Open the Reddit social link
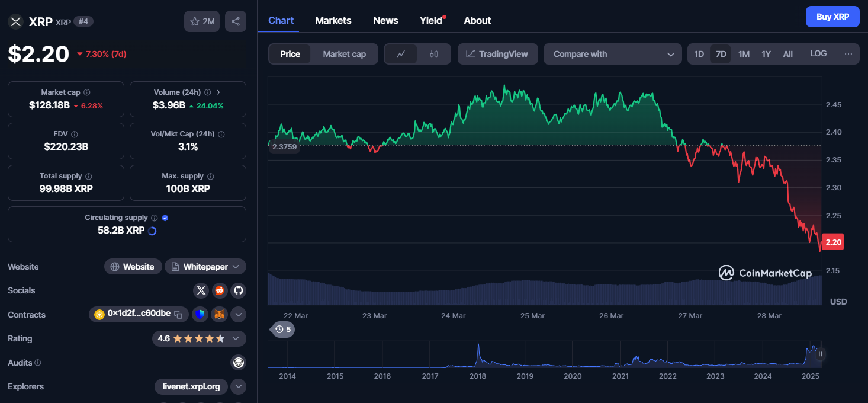 [x=220, y=290]
